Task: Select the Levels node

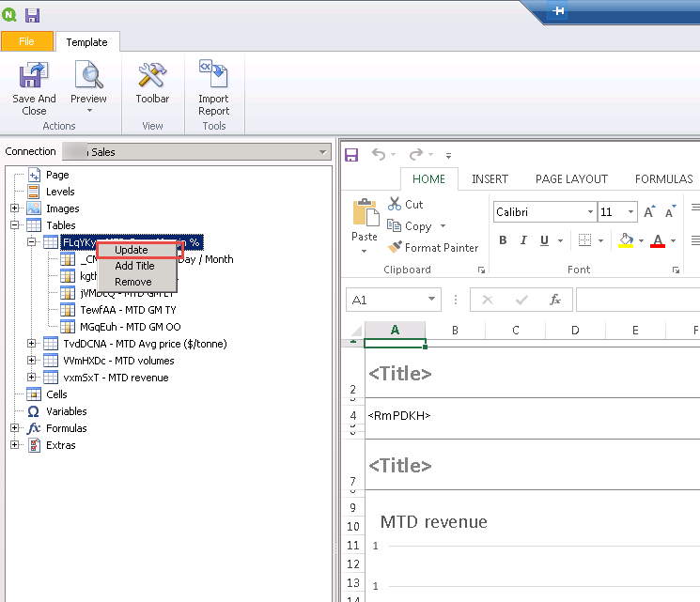Action: [60, 192]
